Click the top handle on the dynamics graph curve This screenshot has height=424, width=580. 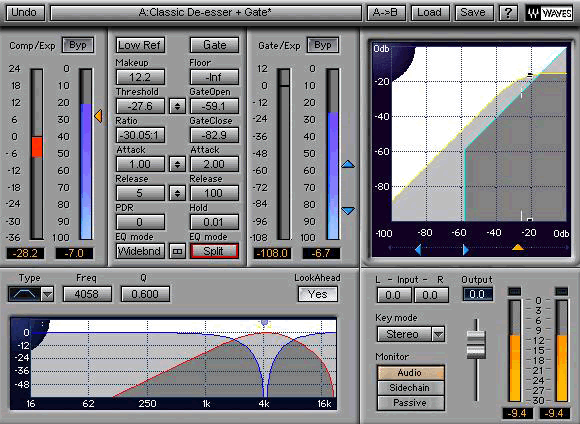coord(530,75)
